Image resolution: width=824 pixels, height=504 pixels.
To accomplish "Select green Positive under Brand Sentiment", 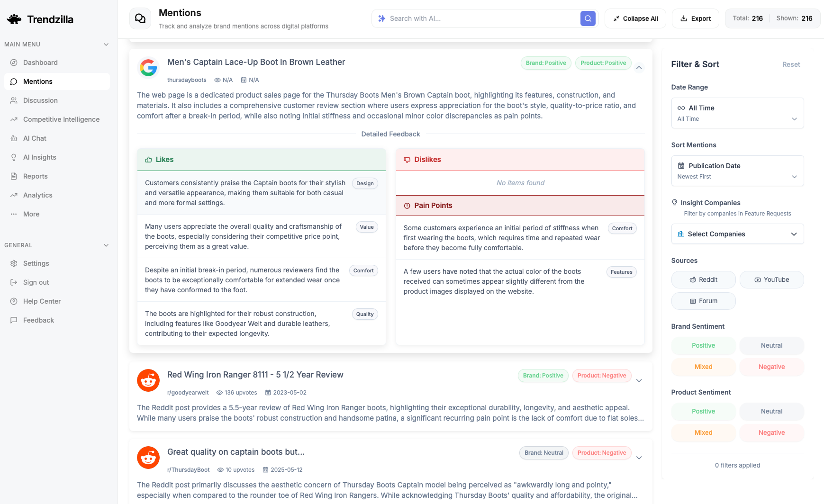I will 703,345.
